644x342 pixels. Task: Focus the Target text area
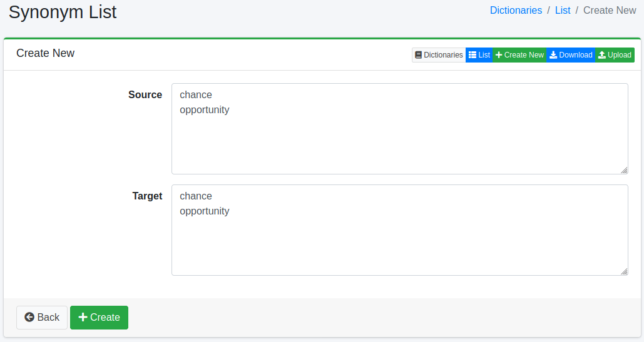point(399,244)
